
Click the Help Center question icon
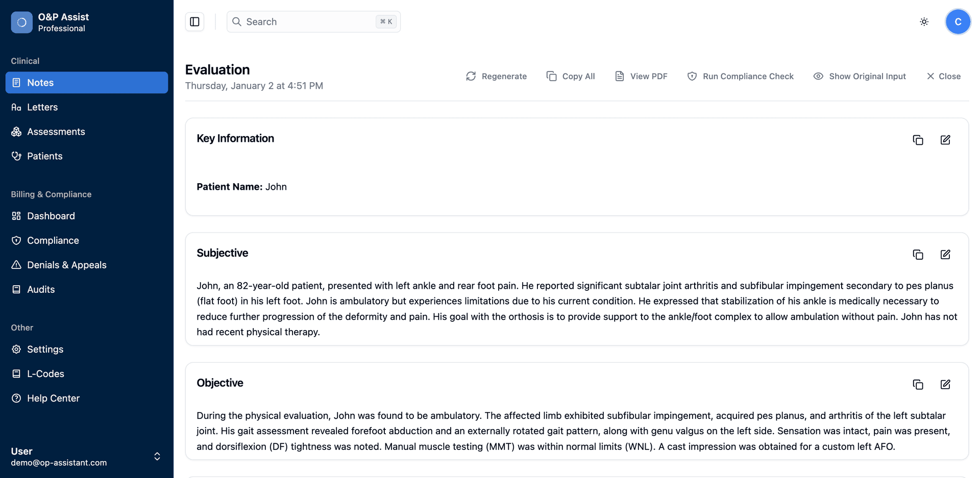pyautogui.click(x=16, y=398)
